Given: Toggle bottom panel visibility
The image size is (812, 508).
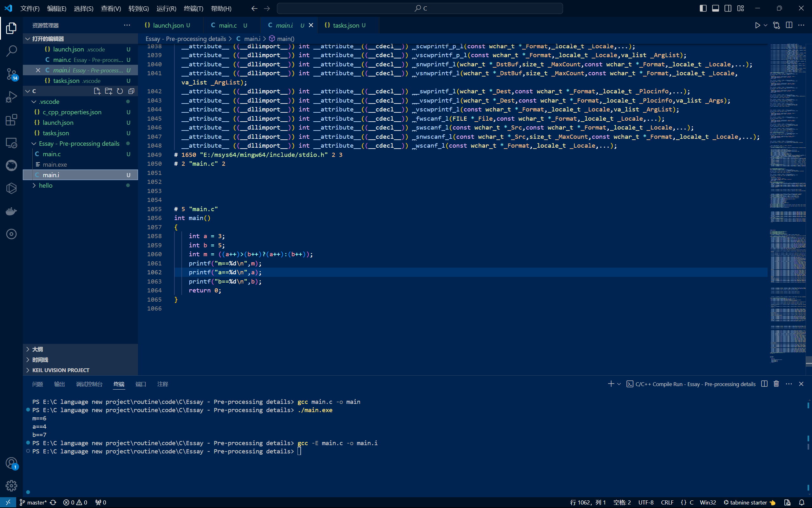Looking at the screenshot, I should coord(715,8).
